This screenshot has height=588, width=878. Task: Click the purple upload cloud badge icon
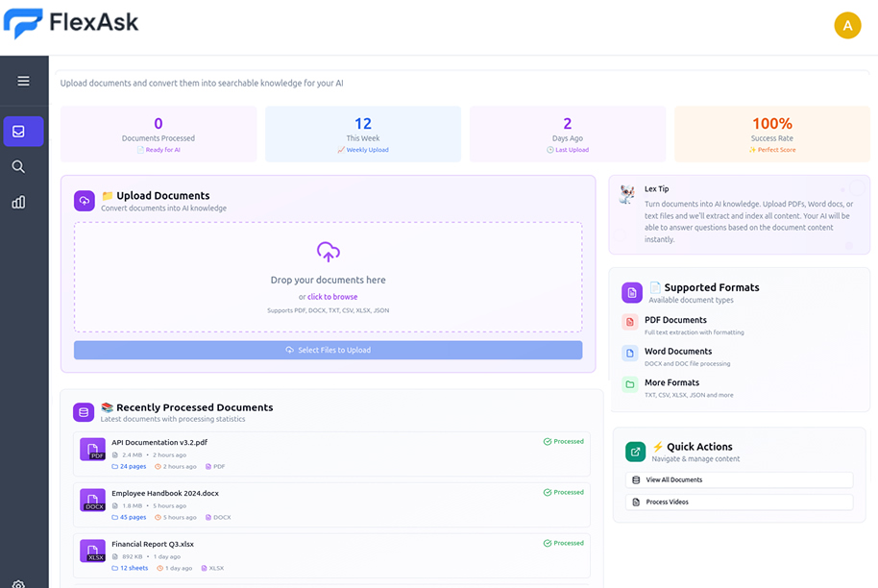(84, 201)
